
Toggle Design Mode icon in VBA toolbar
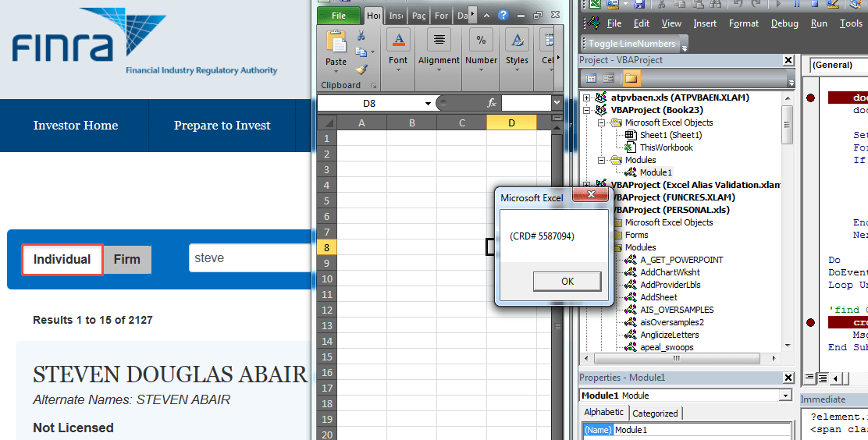click(x=833, y=4)
